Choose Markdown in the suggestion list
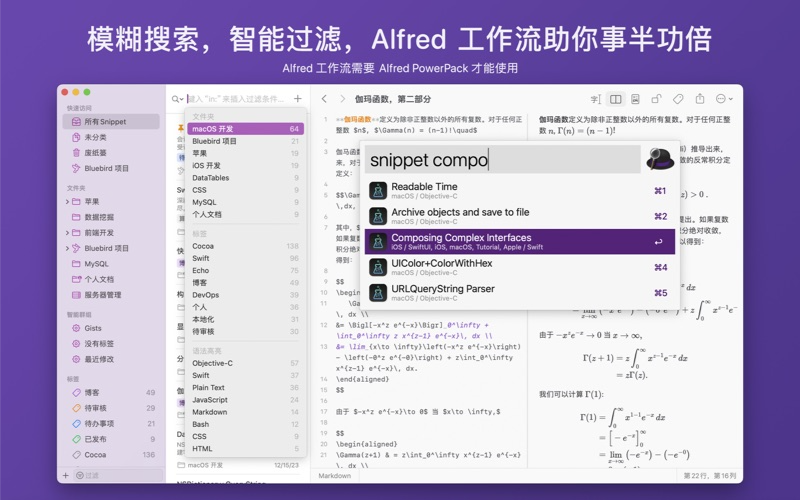The width and height of the screenshot is (800, 500). click(x=245, y=412)
